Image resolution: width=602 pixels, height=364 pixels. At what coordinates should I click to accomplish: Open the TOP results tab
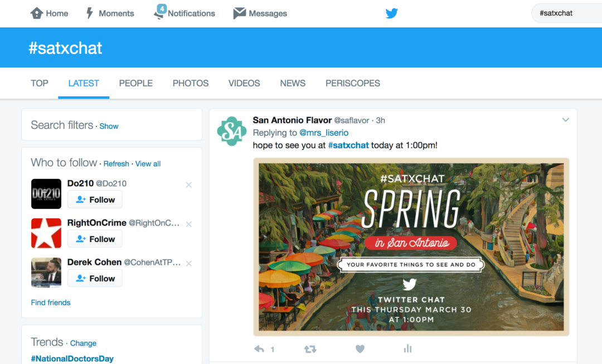click(x=39, y=83)
